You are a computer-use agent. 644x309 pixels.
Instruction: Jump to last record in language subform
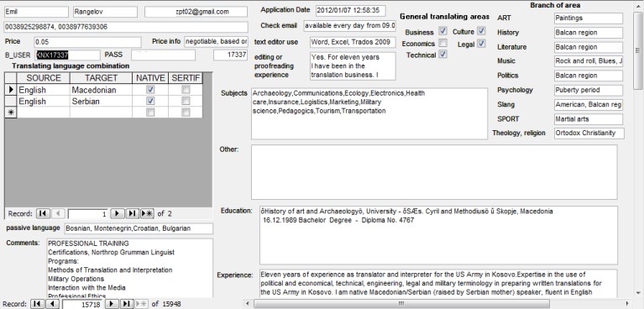tap(132, 213)
